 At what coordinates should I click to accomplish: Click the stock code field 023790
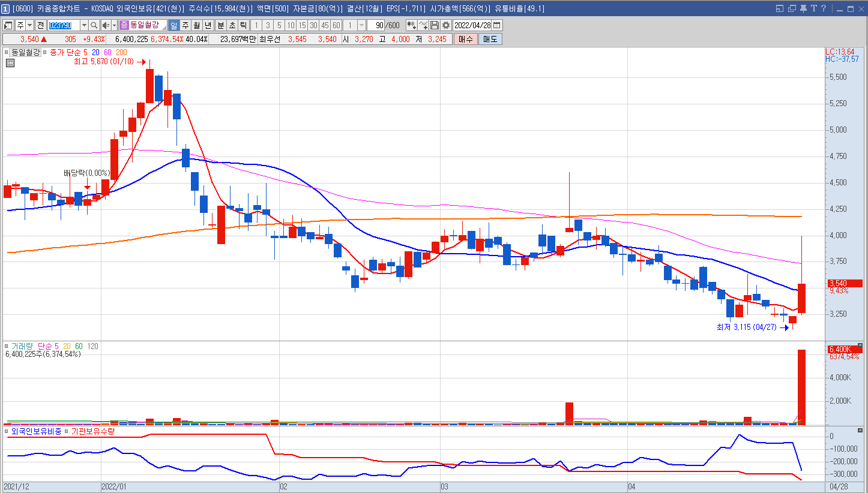[x=64, y=25]
